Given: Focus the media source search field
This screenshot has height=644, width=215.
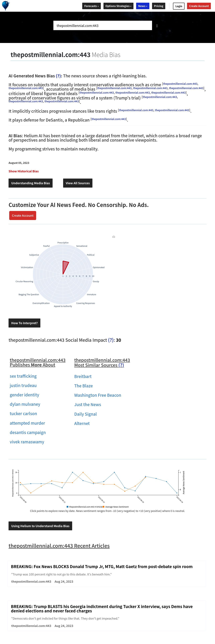Looking at the screenshot, I should point(103,26).
